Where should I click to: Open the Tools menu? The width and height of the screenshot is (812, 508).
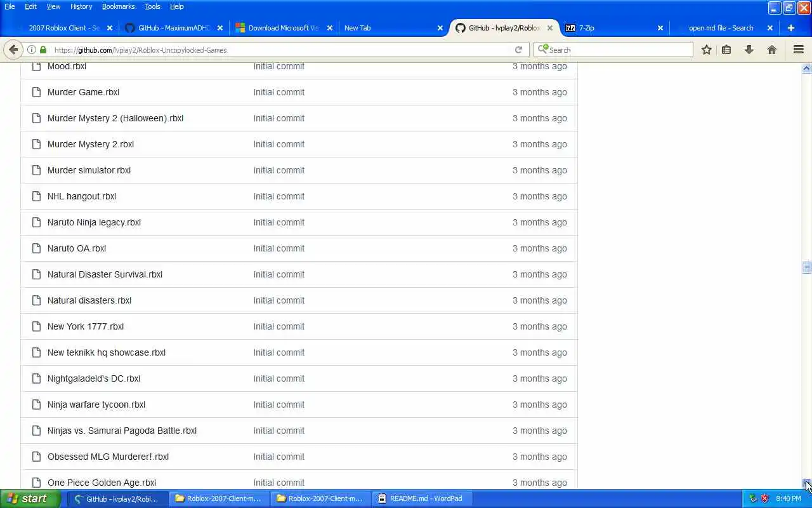point(152,6)
